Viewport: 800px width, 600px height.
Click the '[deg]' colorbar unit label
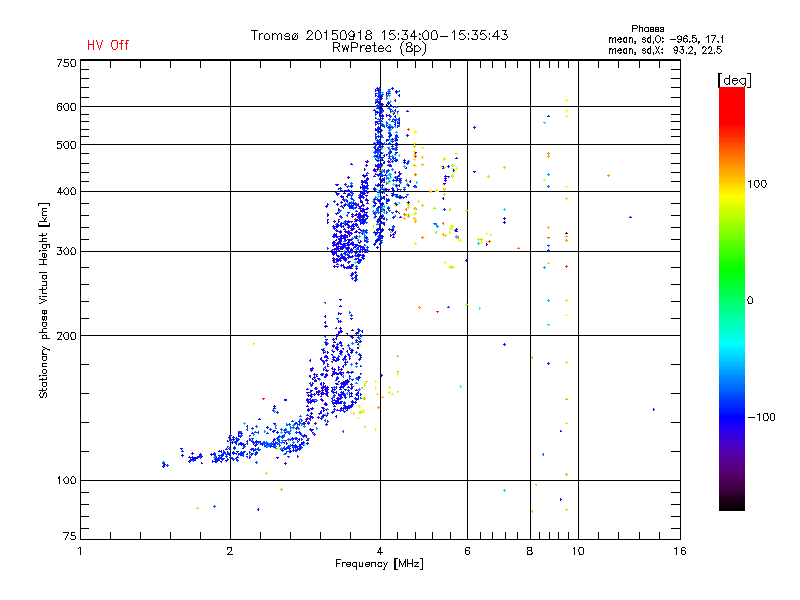[x=734, y=80]
